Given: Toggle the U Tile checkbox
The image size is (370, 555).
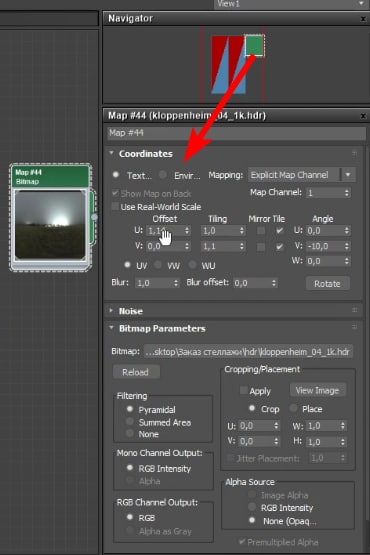Looking at the screenshot, I should point(280,231).
